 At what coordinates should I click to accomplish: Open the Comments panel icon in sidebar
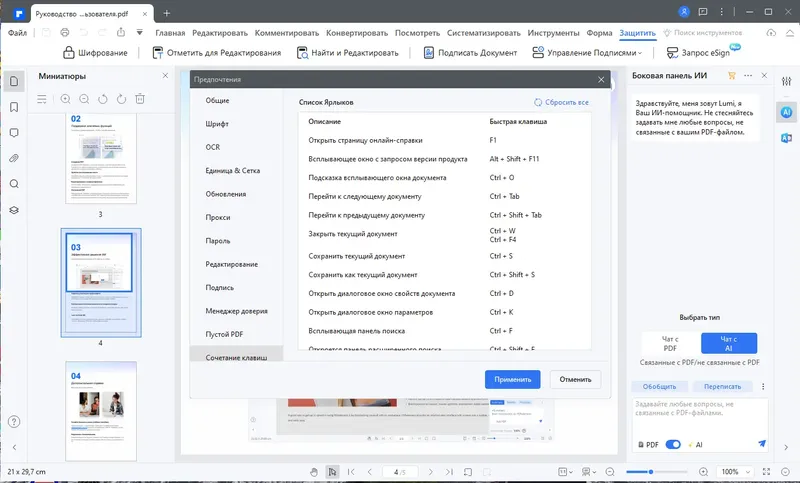click(14, 133)
